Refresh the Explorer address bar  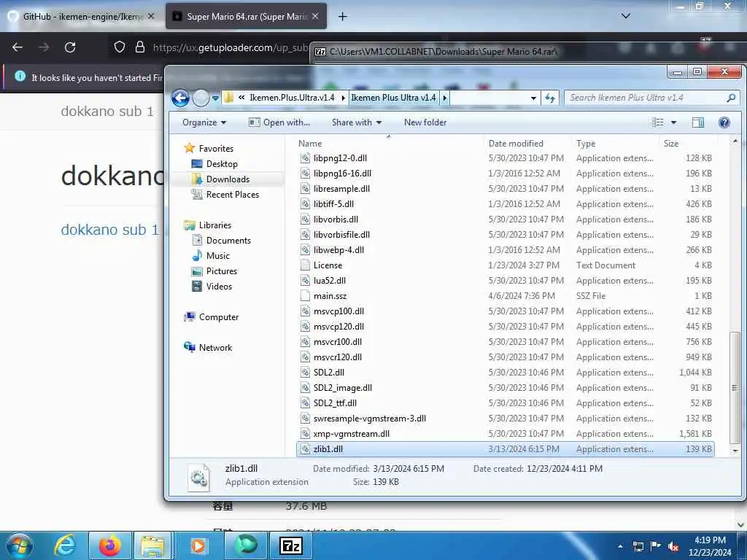pos(550,98)
